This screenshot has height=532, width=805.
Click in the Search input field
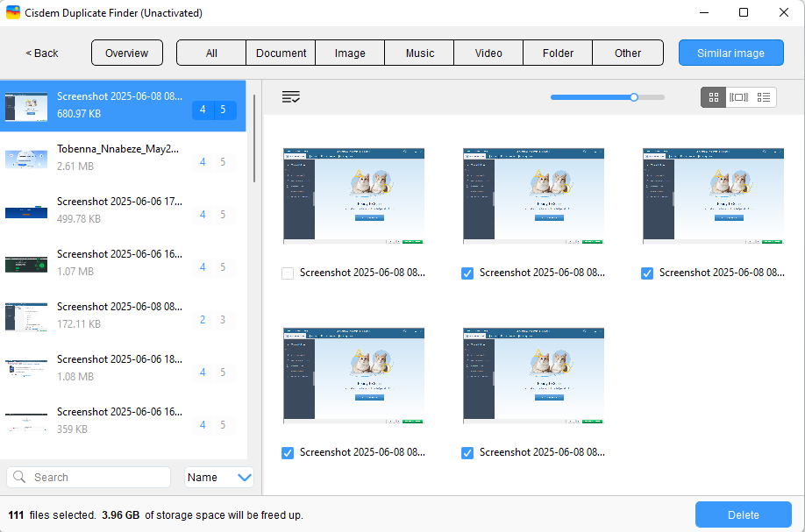pyautogui.click(x=89, y=477)
